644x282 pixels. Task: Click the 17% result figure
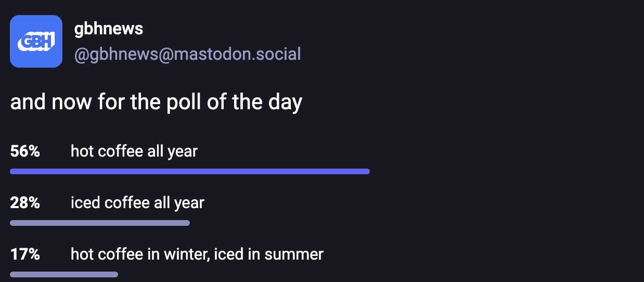click(x=25, y=254)
